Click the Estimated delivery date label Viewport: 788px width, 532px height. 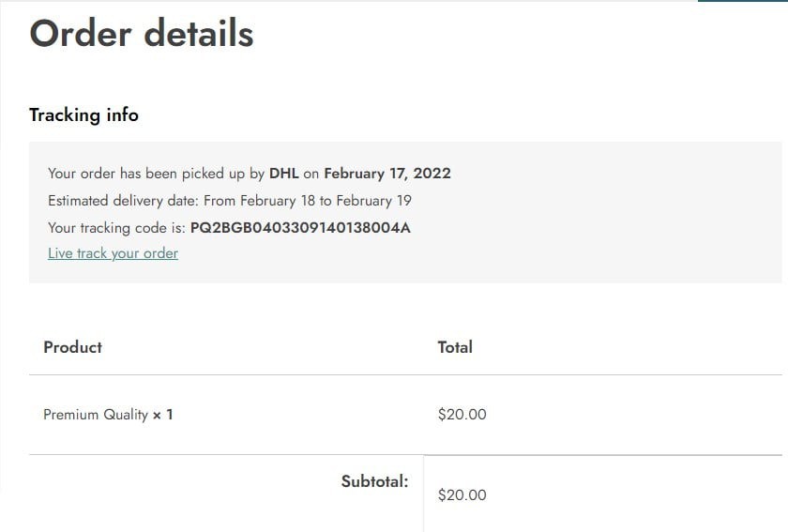pyautogui.click(x=123, y=201)
